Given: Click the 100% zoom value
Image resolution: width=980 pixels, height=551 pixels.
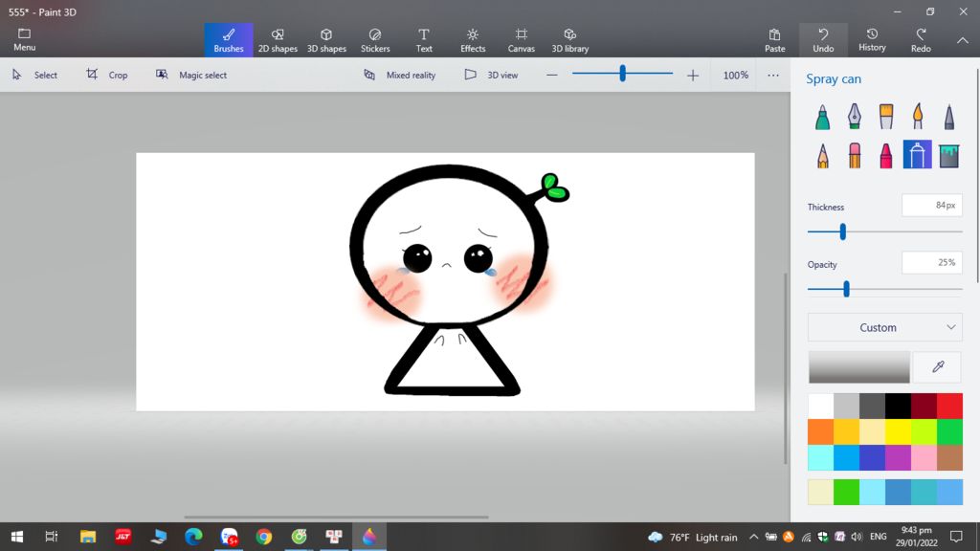Looking at the screenshot, I should tap(736, 75).
